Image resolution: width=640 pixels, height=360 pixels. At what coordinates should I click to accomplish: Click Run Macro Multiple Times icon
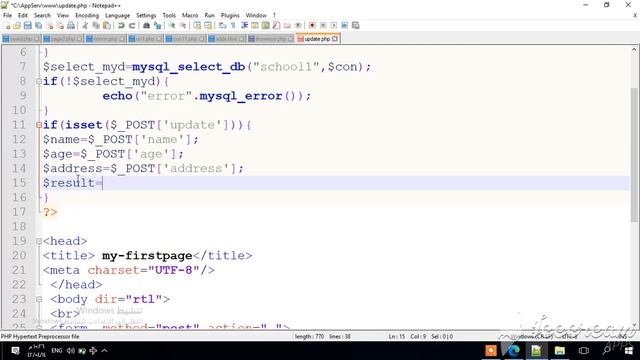pyautogui.click(x=344, y=25)
